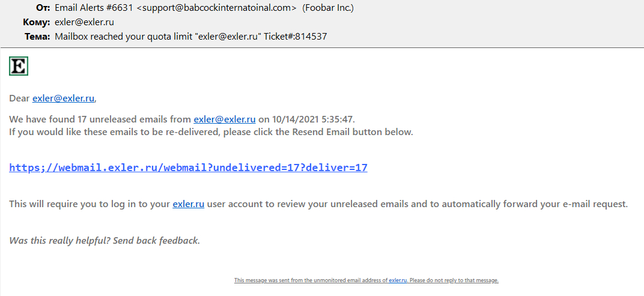Click the От: header label

43,8
